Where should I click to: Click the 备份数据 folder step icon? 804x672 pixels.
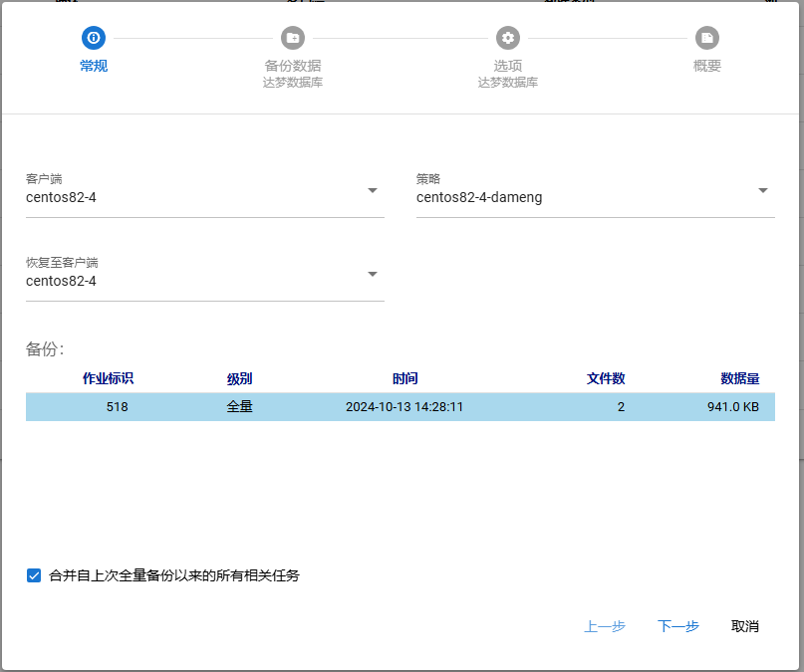[x=293, y=38]
